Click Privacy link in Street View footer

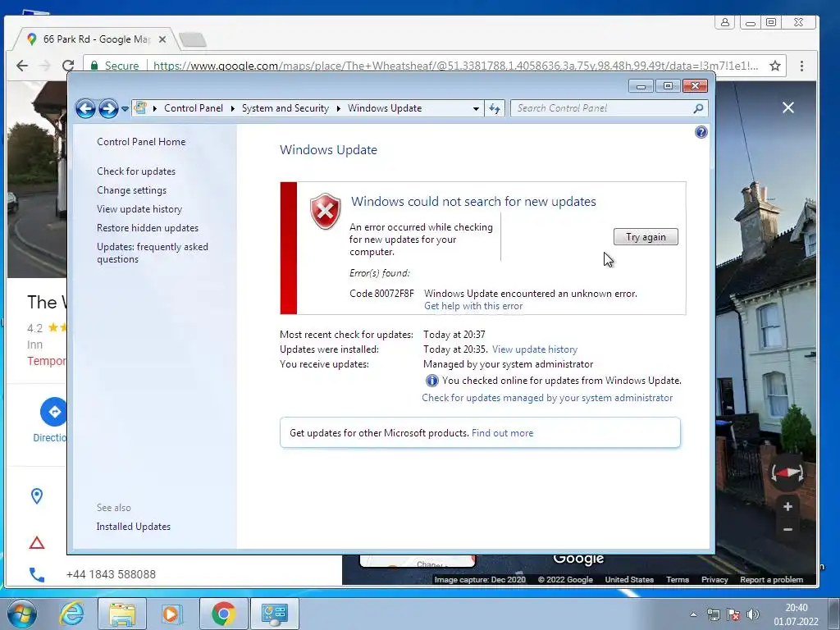point(714,580)
